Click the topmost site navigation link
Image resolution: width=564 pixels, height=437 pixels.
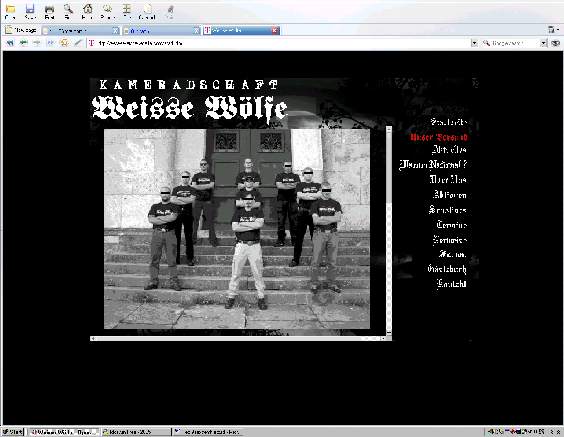click(449, 122)
